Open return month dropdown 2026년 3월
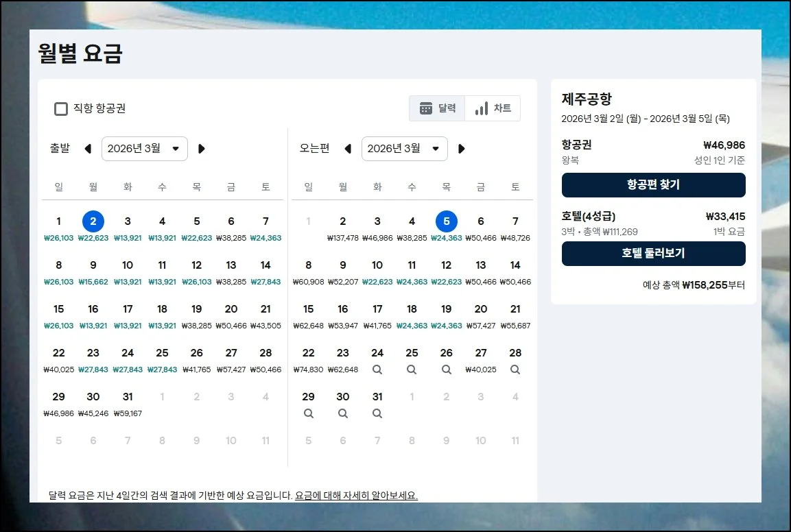This screenshot has width=791, height=532. [x=404, y=149]
